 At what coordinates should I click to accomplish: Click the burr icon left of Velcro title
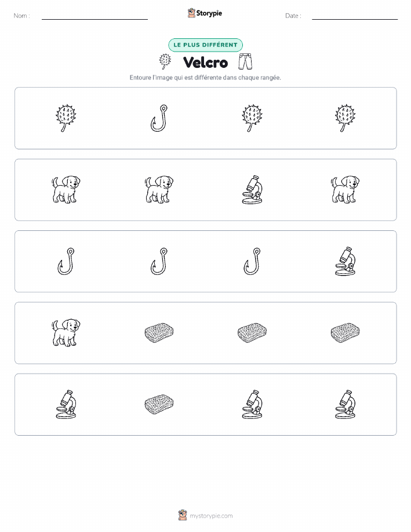[165, 61]
